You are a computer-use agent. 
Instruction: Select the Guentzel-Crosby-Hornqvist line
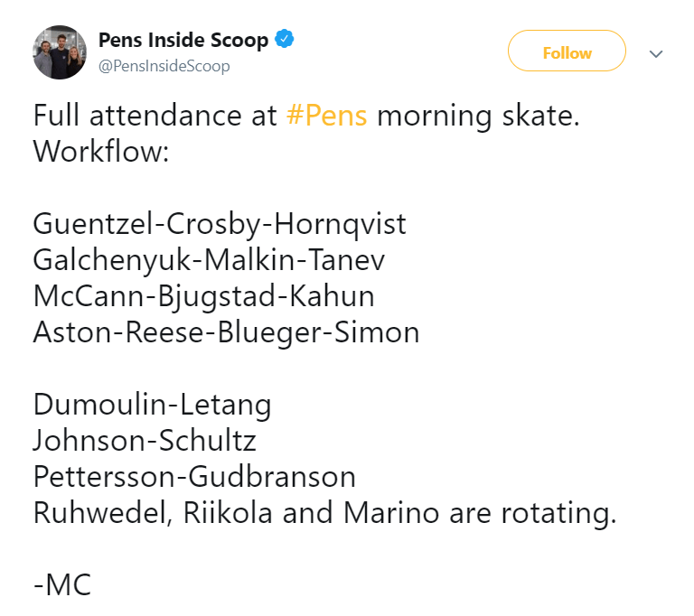tap(220, 225)
